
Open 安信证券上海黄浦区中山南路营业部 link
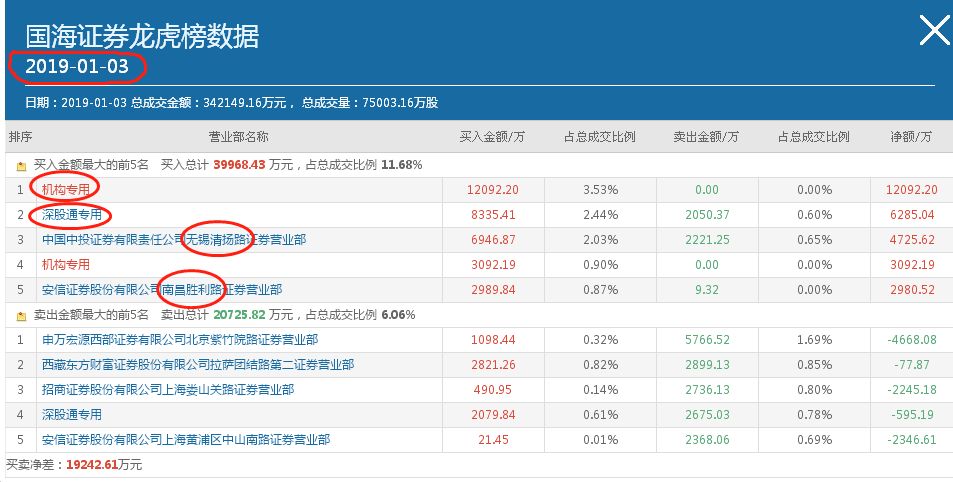tap(186, 439)
